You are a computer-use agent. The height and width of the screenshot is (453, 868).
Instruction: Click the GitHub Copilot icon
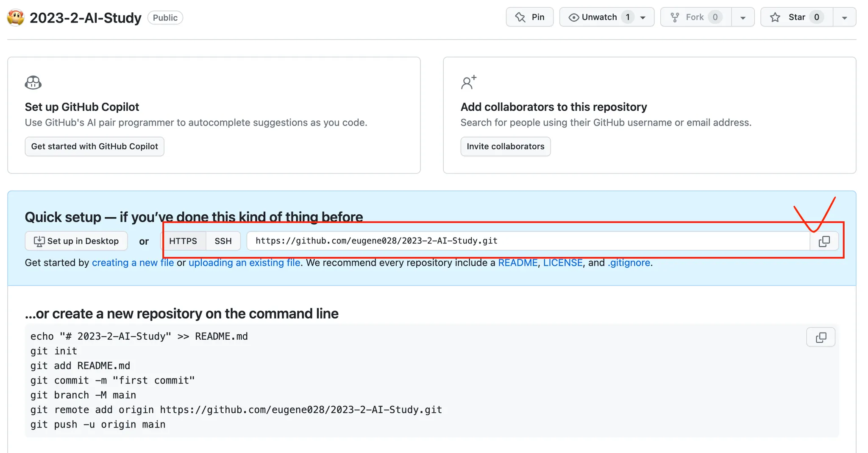coord(33,82)
